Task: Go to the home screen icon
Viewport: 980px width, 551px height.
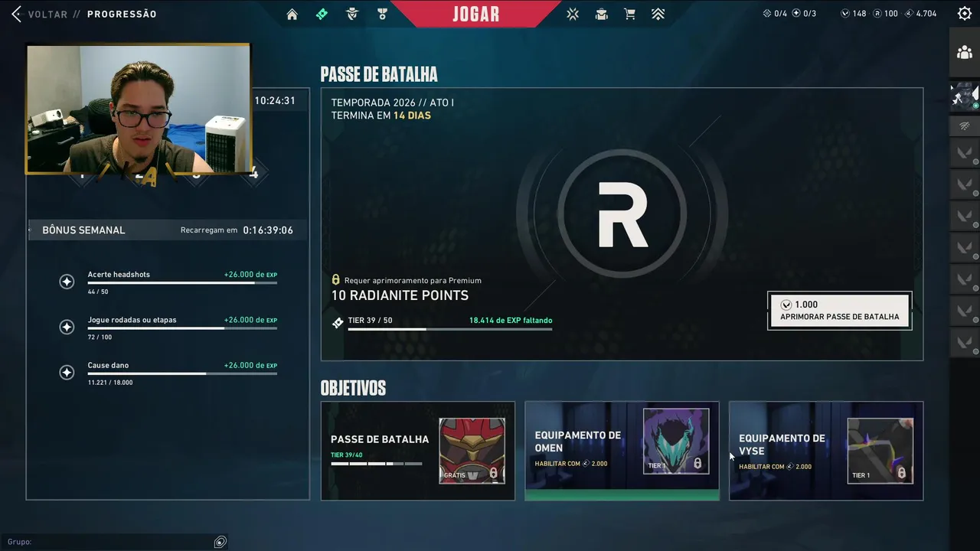Action: pos(292,14)
